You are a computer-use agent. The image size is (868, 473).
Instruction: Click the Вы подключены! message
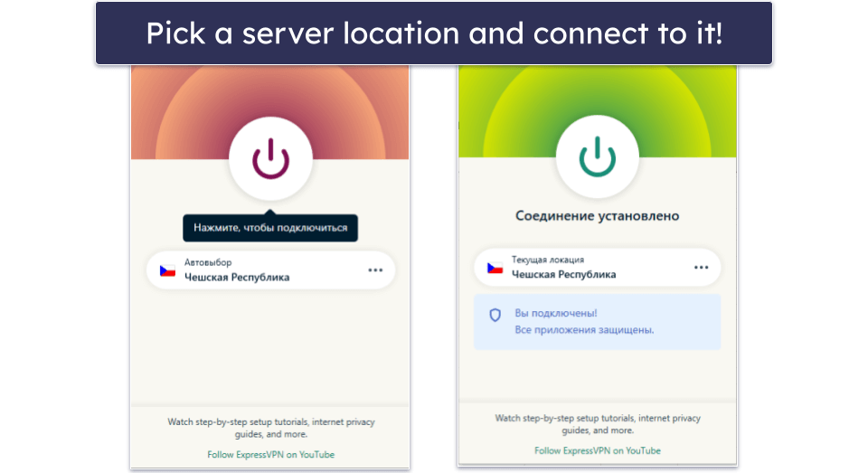556,313
